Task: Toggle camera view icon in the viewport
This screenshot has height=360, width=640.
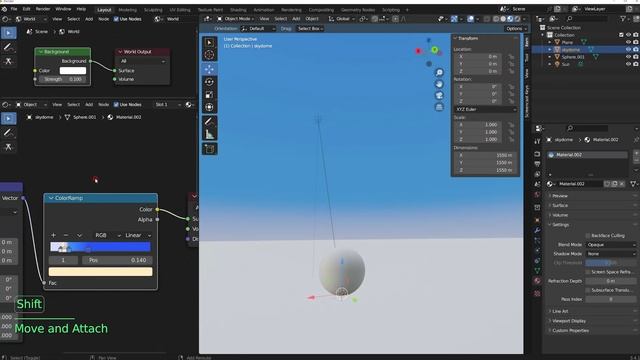Action: (x=439, y=96)
